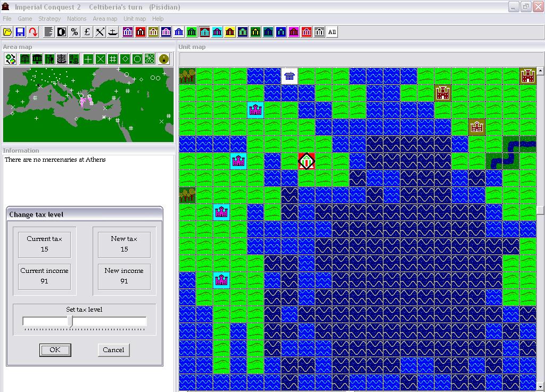Select the highlighted Athens city tile on unit map
Screen dimensions: 545x392
click(307, 161)
